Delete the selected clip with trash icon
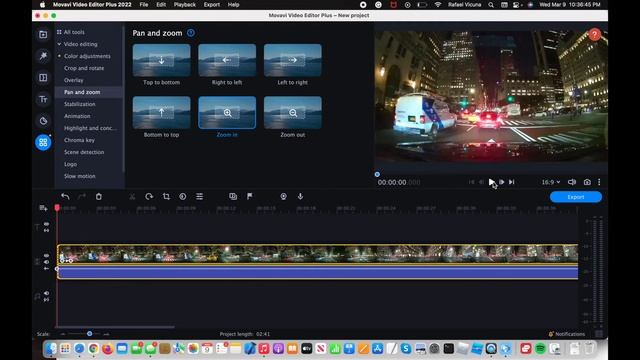This screenshot has height=360, width=640. click(99, 196)
